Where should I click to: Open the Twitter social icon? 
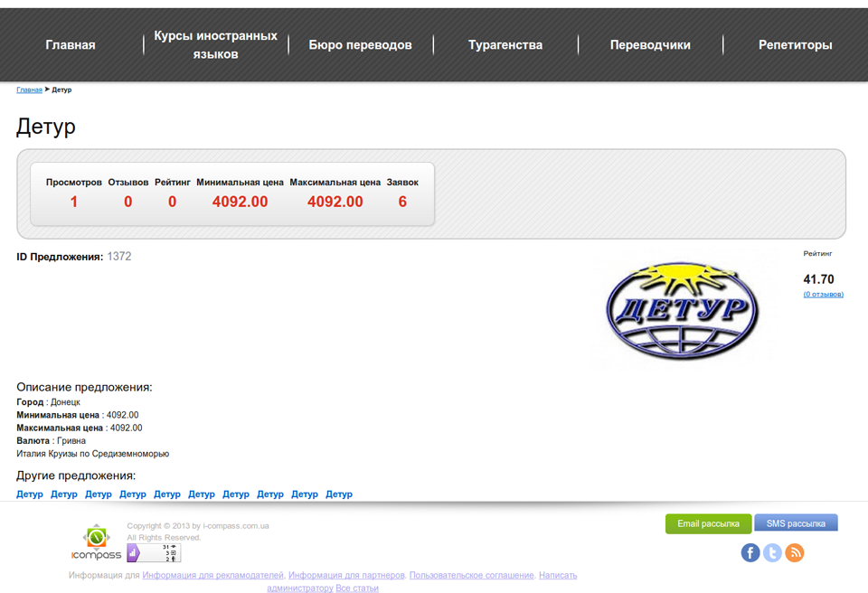tap(772, 552)
